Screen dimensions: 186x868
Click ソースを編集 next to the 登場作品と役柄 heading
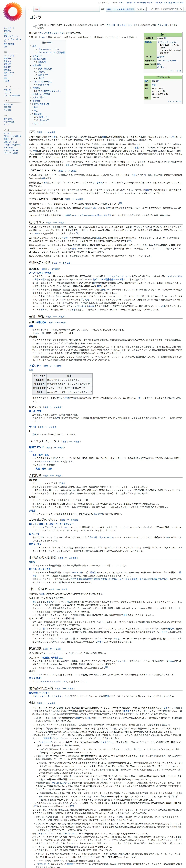coord(65,263)
